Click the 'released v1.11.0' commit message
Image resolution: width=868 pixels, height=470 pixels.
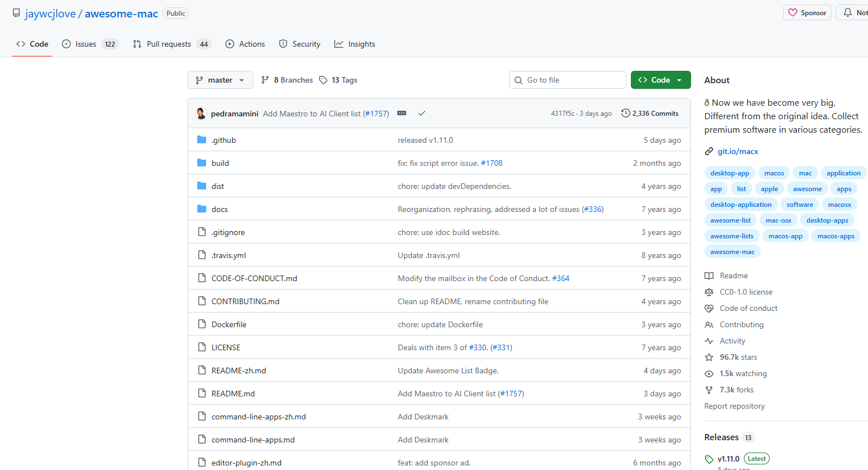pos(425,140)
